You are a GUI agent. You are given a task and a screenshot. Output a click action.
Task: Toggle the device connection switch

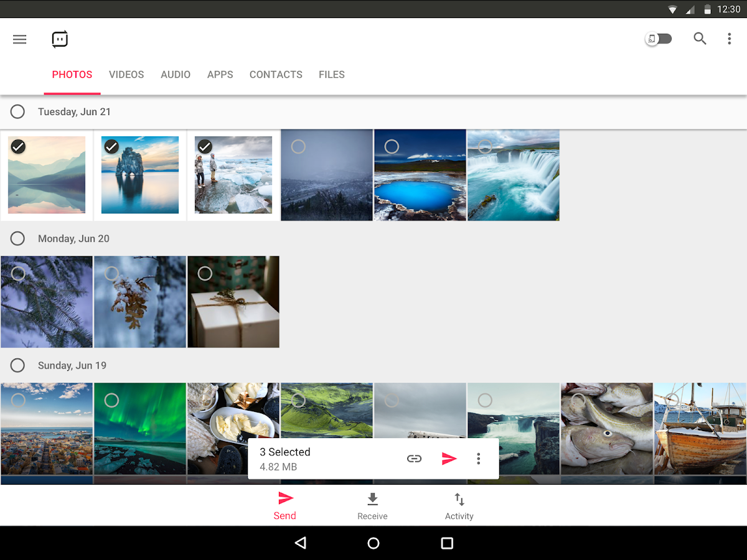click(x=659, y=39)
